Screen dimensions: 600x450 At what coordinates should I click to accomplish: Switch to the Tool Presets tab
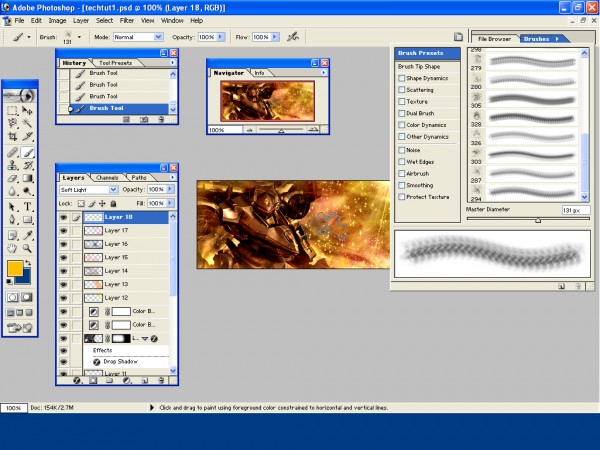pyautogui.click(x=115, y=63)
